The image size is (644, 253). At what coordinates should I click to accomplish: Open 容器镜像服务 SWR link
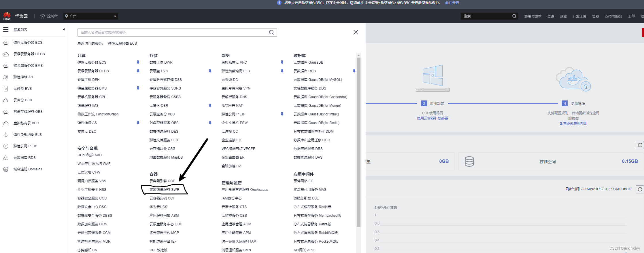[164, 190]
